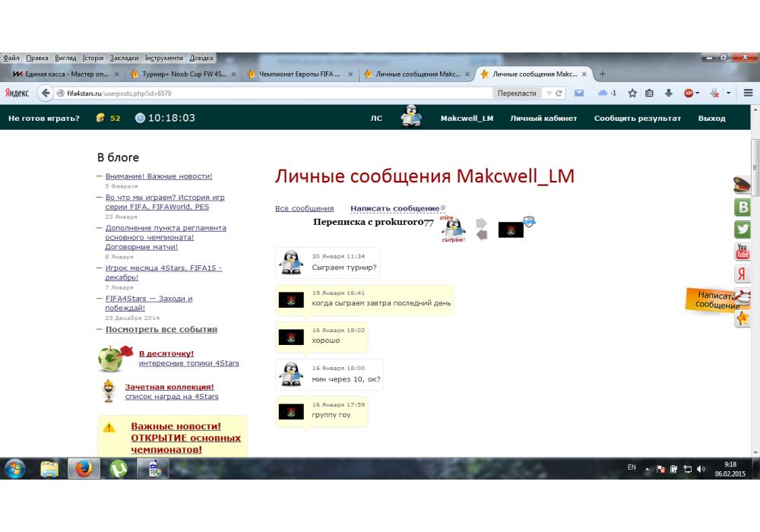
Task: Toggle the 'Не готов играть?' status
Action: click(x=44, y=118)
